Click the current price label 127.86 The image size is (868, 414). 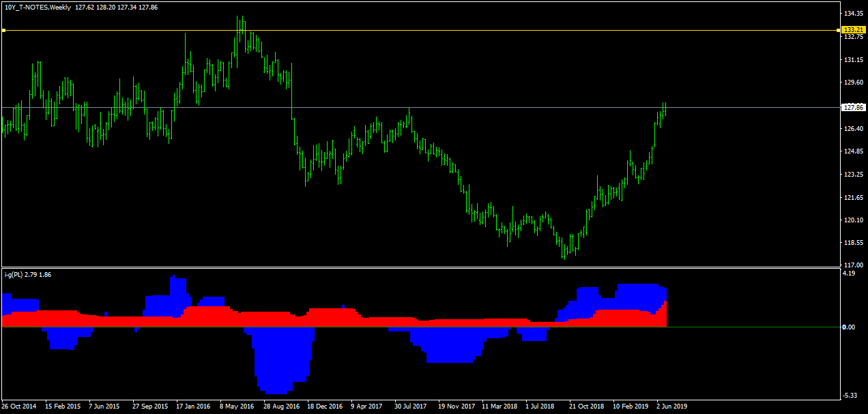click(x=854, y=107)
